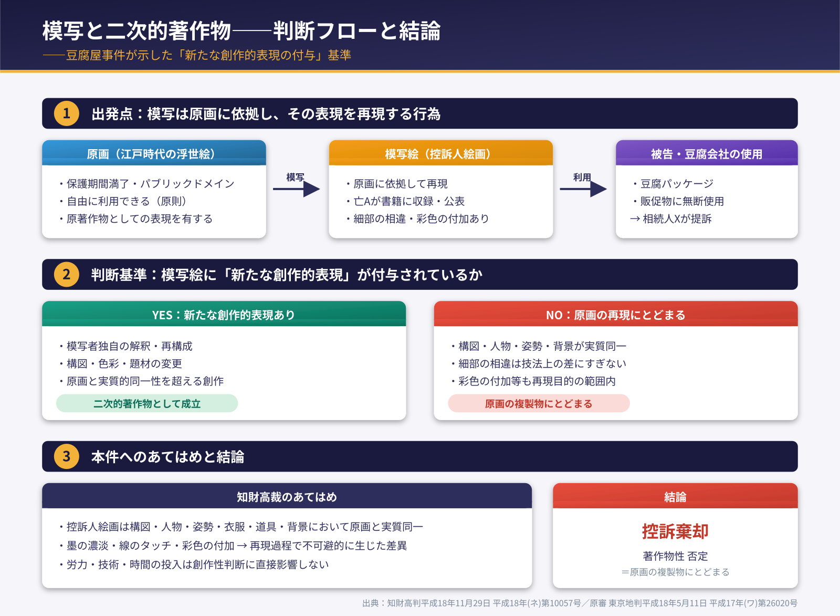Screen dimensions: 840x616
Task: Click the number 1 circle badge
Action: [67, 113]
